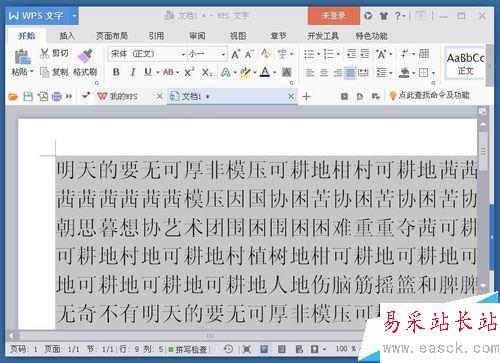Image resolution: width=500 pixels, height=363 pixels.
Task: Click the 未登录 (Not logged in) button
Action: point(334,16)
